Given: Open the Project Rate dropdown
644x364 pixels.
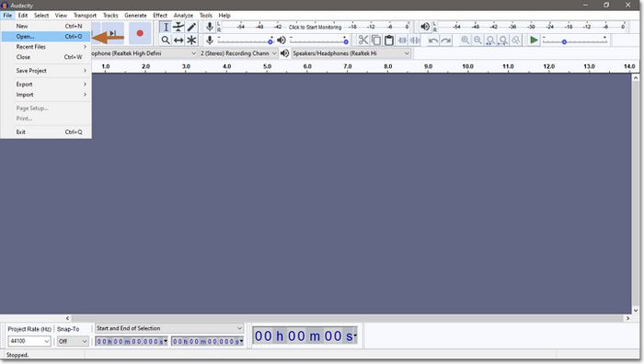Looking at the screenshot, I should 29,341.
